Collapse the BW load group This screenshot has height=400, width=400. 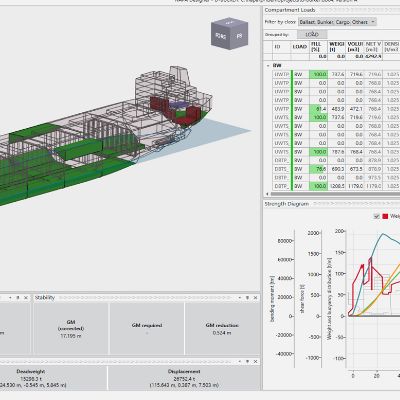coord(268,66)
